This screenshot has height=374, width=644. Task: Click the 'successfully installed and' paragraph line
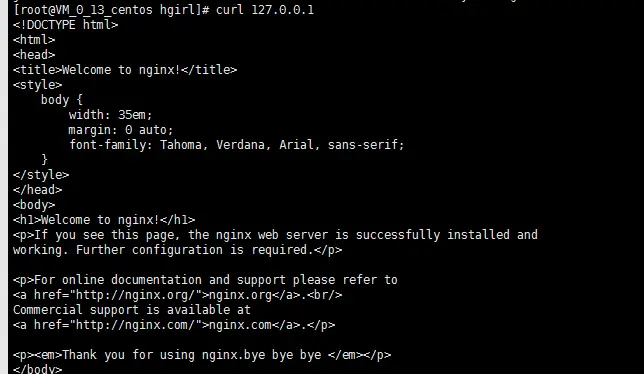click(275, 235)
